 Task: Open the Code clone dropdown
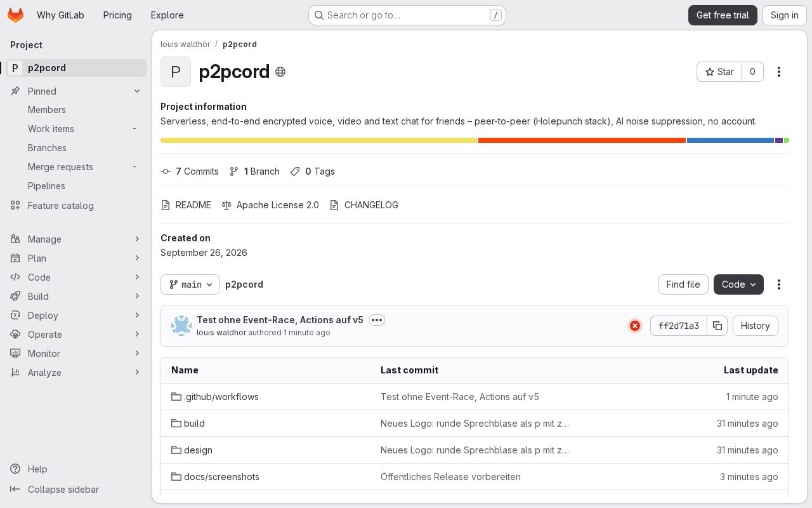(738, 284)
